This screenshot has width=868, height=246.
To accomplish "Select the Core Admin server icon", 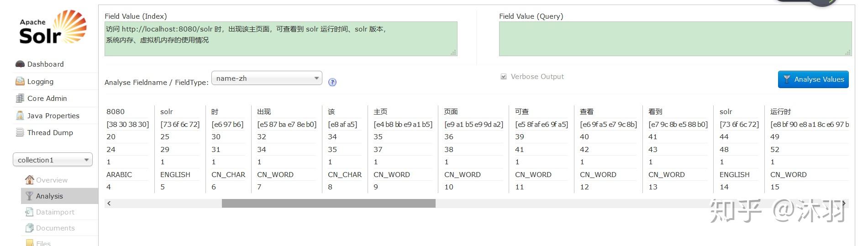I will tap(20, 98).
